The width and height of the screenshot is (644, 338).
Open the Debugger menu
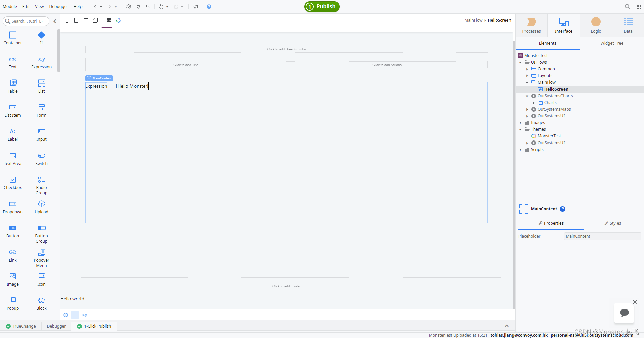coord(59,7)
